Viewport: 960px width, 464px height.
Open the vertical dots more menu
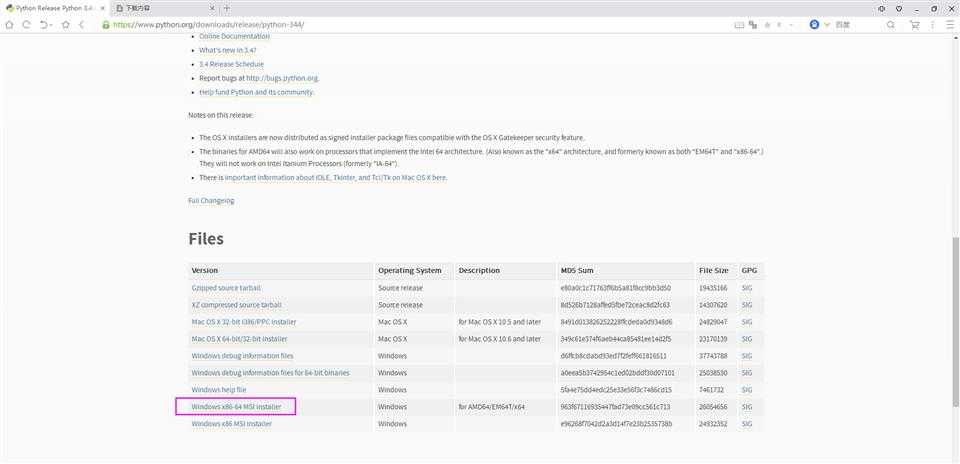932,25
